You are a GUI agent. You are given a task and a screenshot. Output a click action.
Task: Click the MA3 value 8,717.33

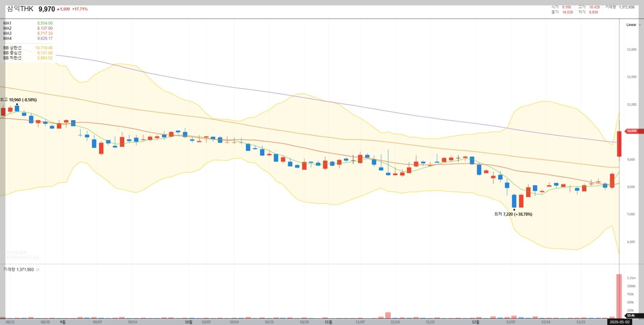pos(45,33)
